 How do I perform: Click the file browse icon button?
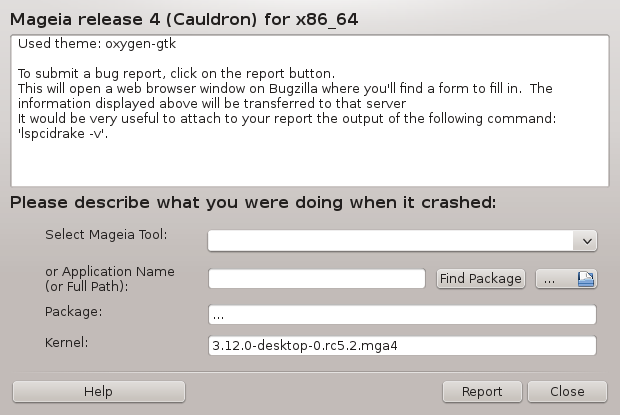tap(566, 279)
